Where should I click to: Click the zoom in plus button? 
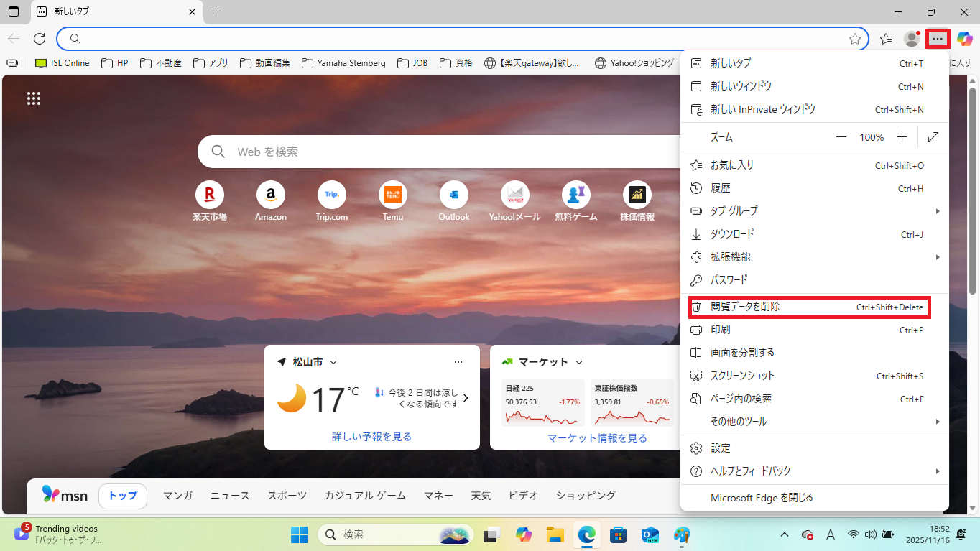tap(902, 137)
